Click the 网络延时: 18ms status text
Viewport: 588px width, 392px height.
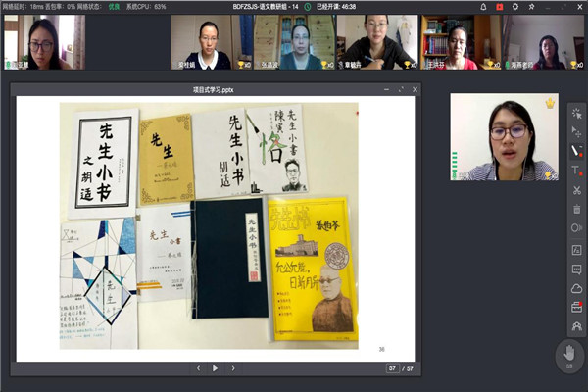click(23, 7)
